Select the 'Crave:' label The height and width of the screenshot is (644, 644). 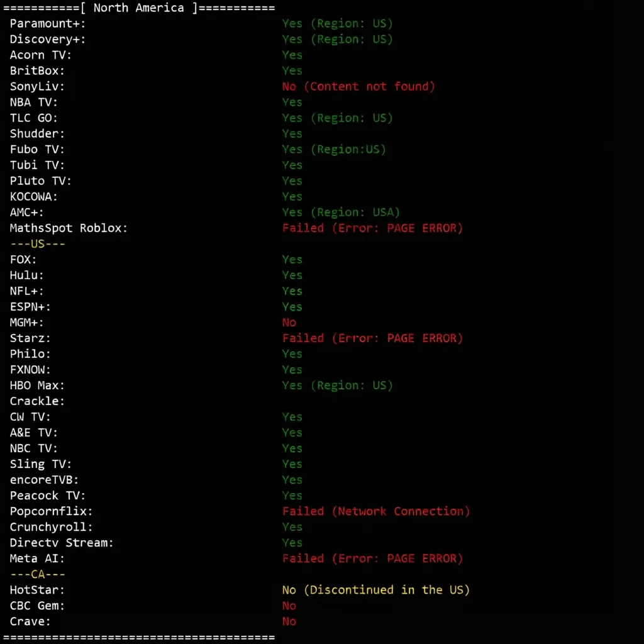click(30, 622)
